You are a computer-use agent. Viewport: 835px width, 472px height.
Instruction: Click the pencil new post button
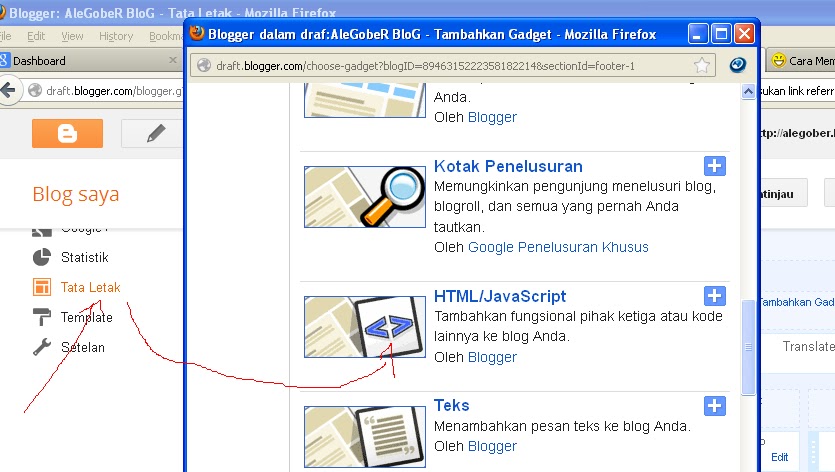click(154, 133)
